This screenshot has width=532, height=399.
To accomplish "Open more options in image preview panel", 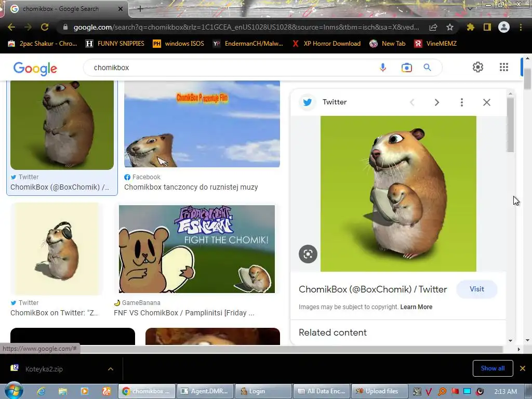I will point(461,102).
